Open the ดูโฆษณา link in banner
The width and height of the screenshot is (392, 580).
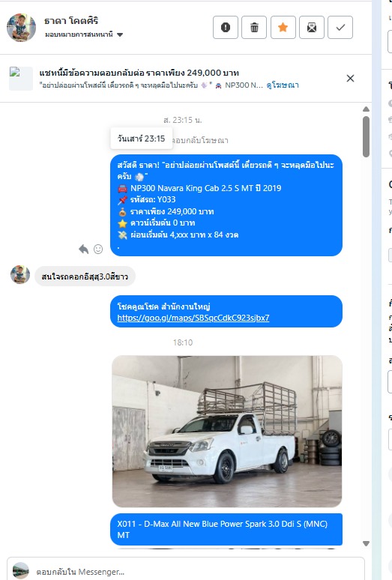point(283,85)
